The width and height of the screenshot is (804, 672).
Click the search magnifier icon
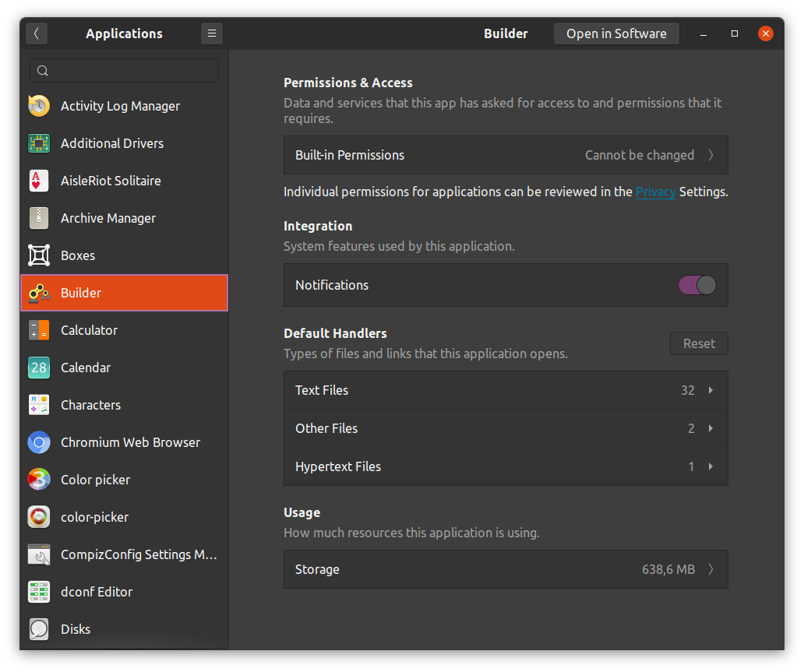click(43, 72)
